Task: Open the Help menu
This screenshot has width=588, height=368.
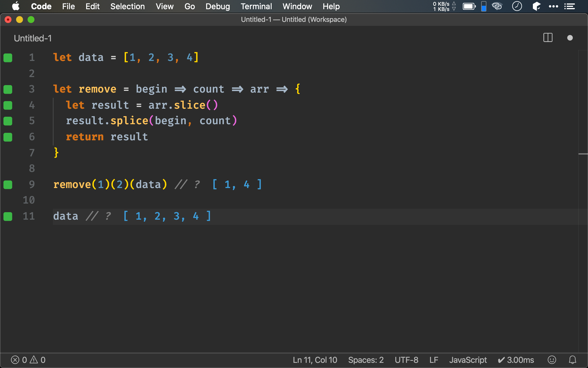Action: point(331,6)
